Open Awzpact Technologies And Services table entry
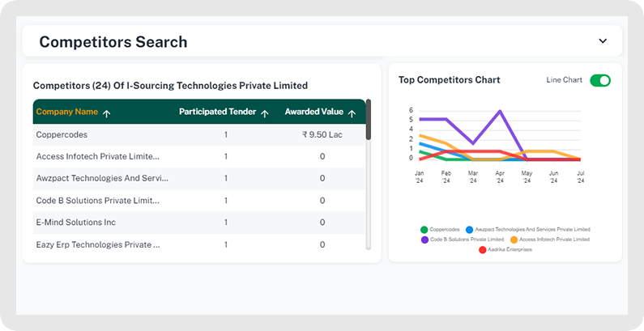This screenshot has width=644, height=331. click(x=97, y=178)
